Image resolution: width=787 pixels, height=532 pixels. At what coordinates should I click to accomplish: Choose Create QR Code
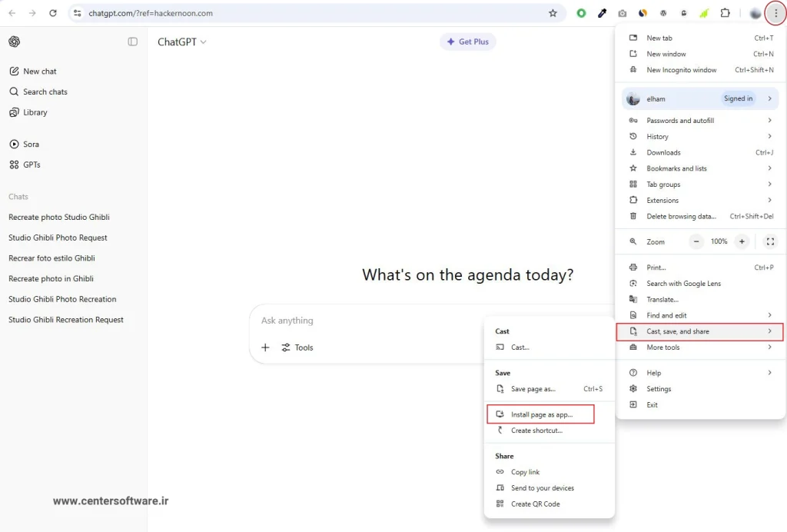coord(549,504)
